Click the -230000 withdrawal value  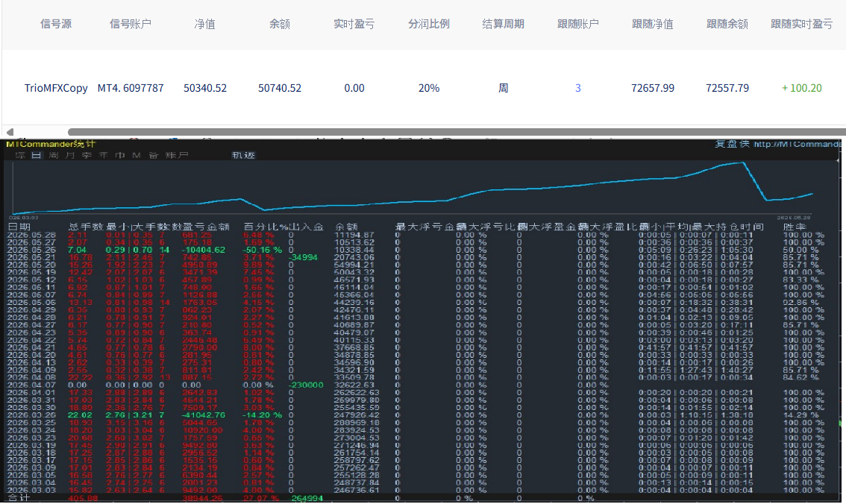[305, 385]
